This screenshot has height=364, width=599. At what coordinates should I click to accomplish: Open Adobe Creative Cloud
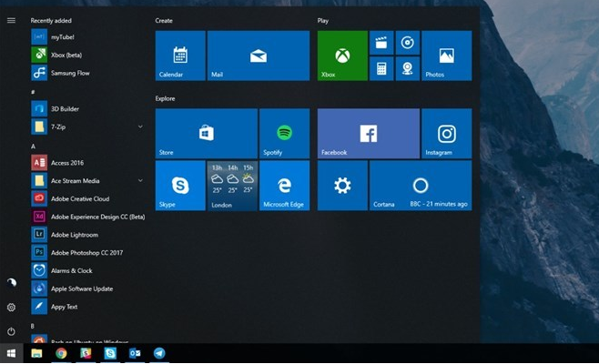(88, 198)
